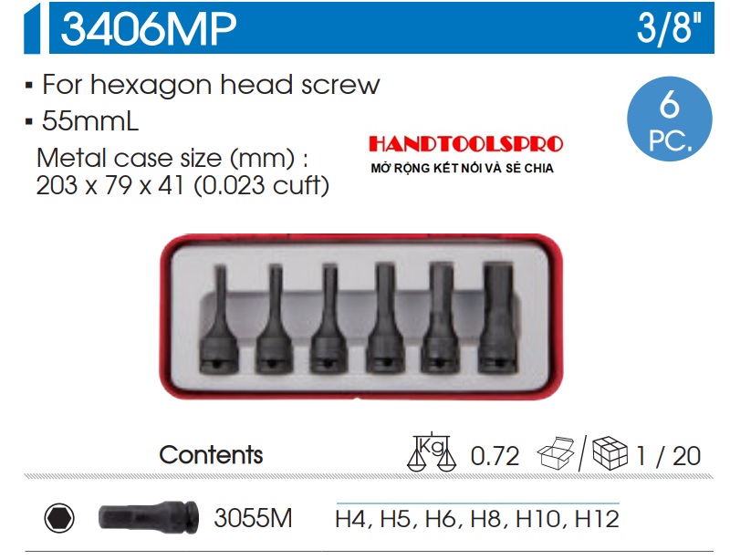The image size is (730, 560).
Task: Click the open carton box icon
Action: [556, 453]
